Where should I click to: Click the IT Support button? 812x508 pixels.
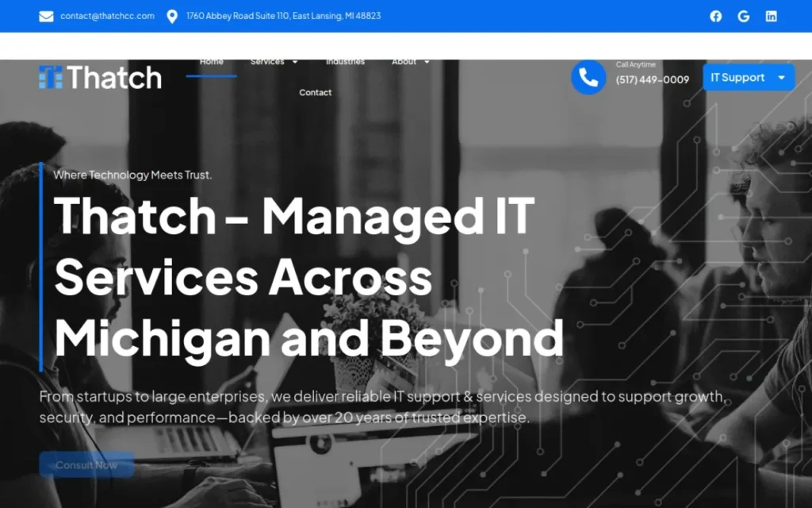(749, 77)
